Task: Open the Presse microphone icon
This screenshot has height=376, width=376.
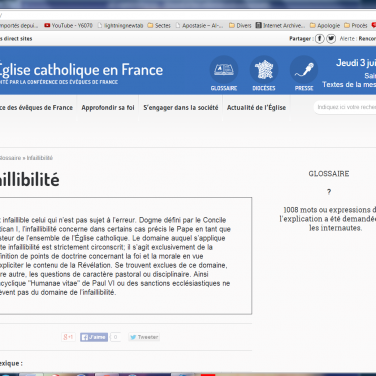Action: coord(304,70)
